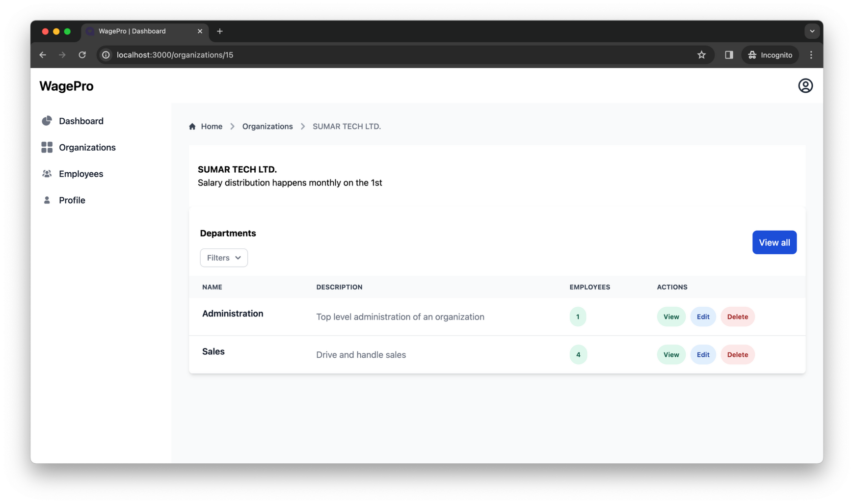The image size is (854, 504).
Task: Click the home icon in the breadcrumb
Action: [192, 126]
